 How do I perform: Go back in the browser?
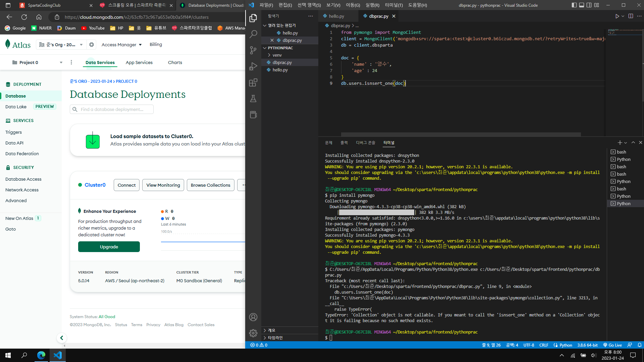click(9, 17)
